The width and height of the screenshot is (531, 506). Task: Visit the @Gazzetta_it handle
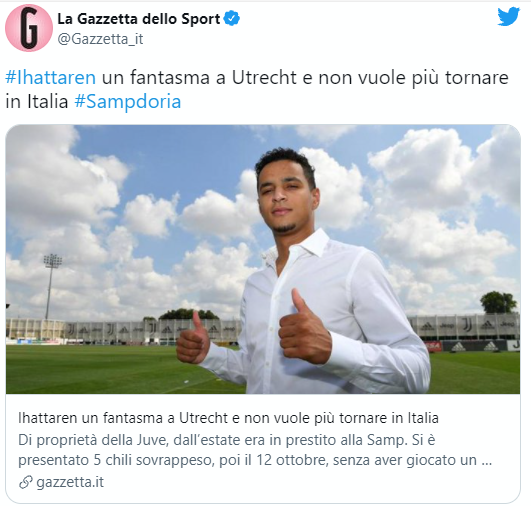[100, 39]
